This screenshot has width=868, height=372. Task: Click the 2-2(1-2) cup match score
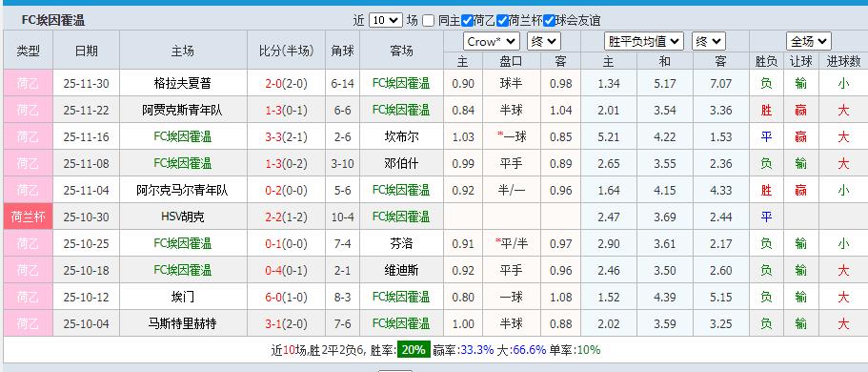tap(286, 217)
